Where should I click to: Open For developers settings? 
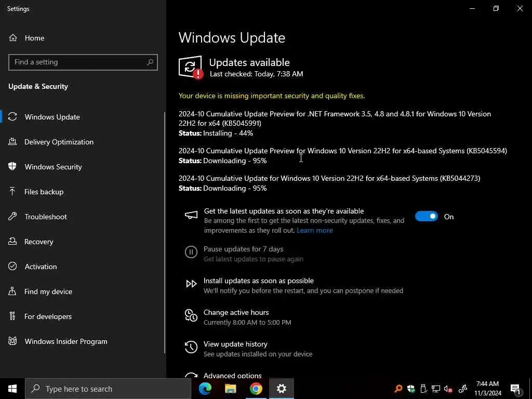tap(48, 316)
